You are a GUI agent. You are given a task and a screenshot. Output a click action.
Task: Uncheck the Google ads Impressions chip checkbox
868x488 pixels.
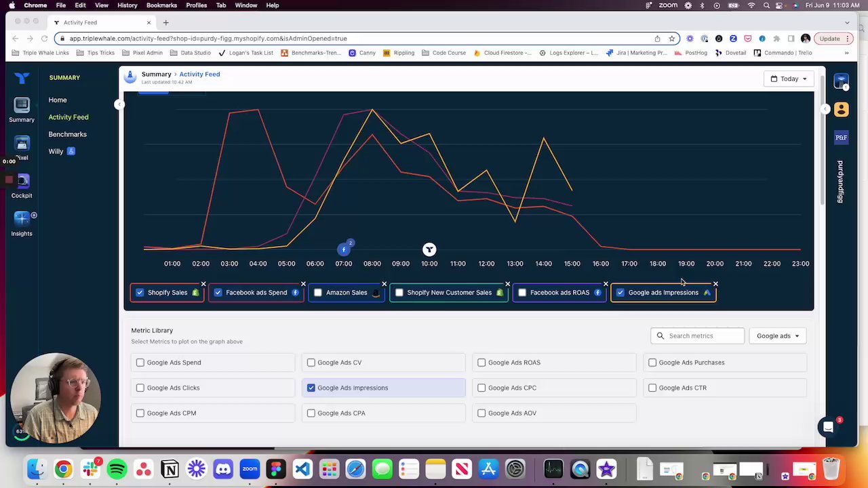click(x=620, y=293)
